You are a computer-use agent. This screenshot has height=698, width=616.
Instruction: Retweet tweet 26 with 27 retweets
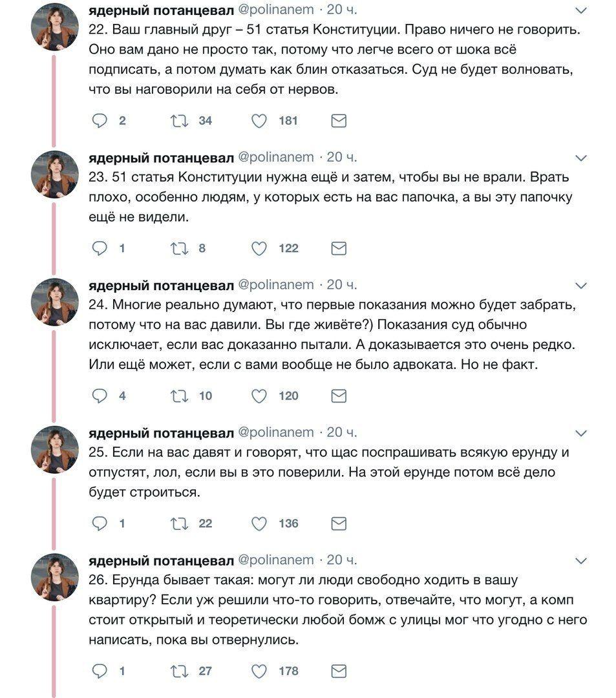point(178,672)
